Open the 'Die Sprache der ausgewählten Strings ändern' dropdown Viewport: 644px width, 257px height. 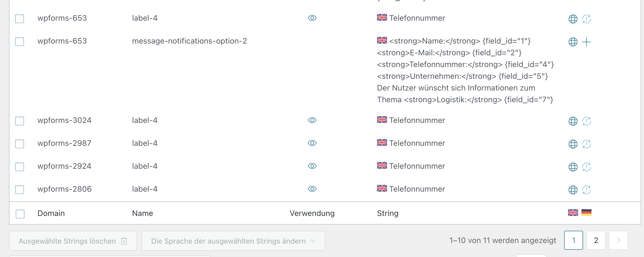coord(233,241)
